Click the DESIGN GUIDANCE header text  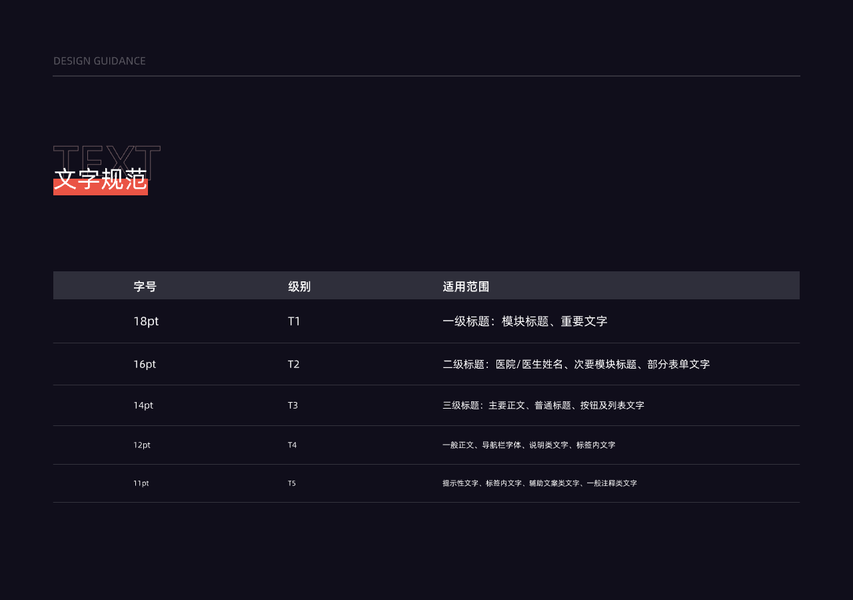(99, 61)
